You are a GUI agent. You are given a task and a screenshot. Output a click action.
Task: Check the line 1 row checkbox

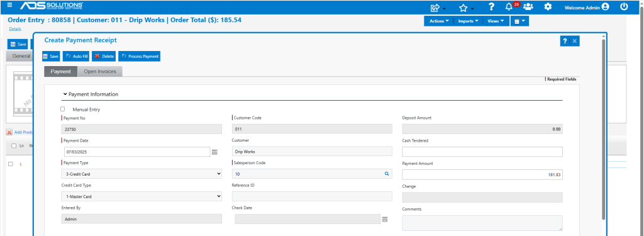(x=11, y=164)
